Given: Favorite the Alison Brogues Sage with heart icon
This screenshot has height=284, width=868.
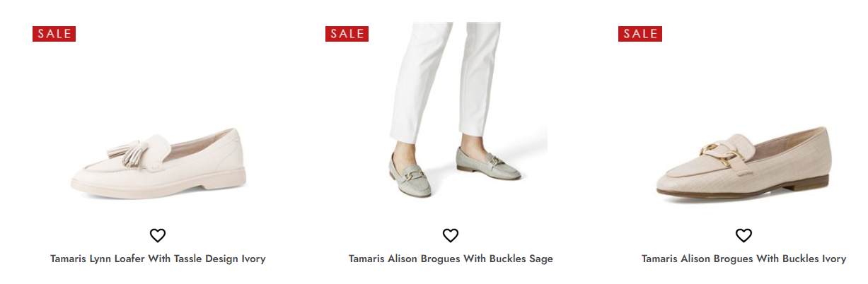Looking at the screenshot, I should [451, 236].
